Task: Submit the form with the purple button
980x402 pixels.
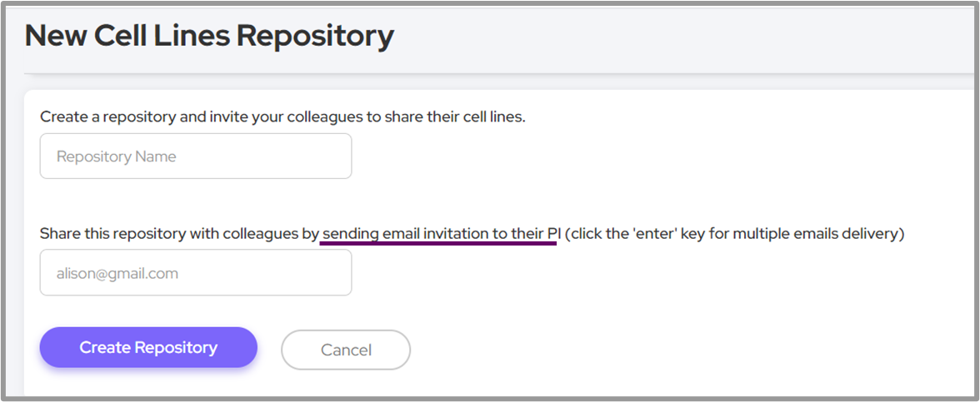Action: (148, 348)
